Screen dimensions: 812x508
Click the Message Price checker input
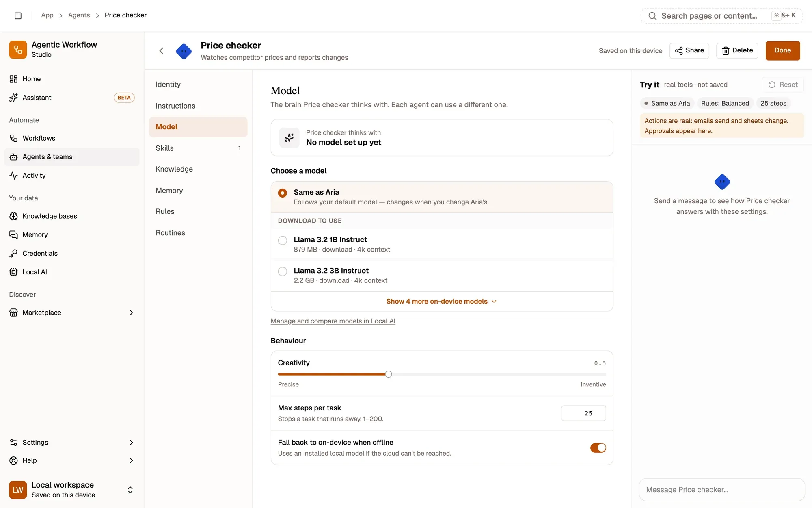coord(722,490)
